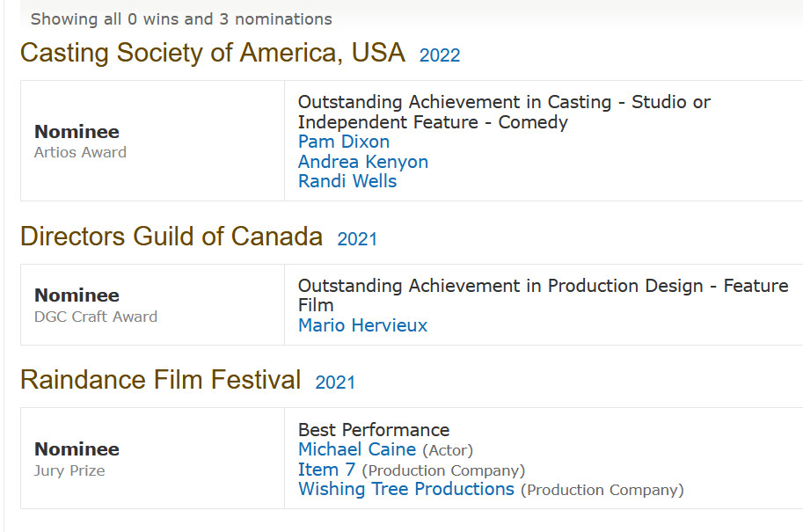Screen dimensions: 803x532
Task: Click the Raindance Film Festival heading
Action: pyautogui.click(x=160, y=380)
